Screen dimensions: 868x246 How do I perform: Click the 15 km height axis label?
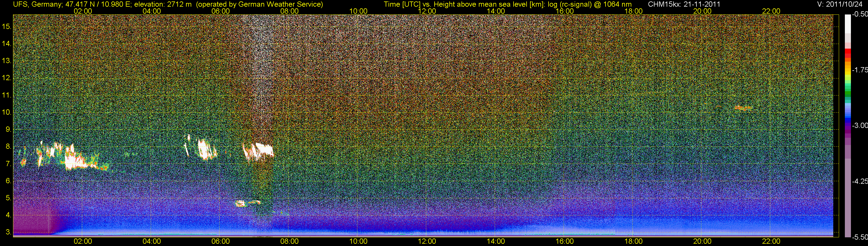click(7, 26)
